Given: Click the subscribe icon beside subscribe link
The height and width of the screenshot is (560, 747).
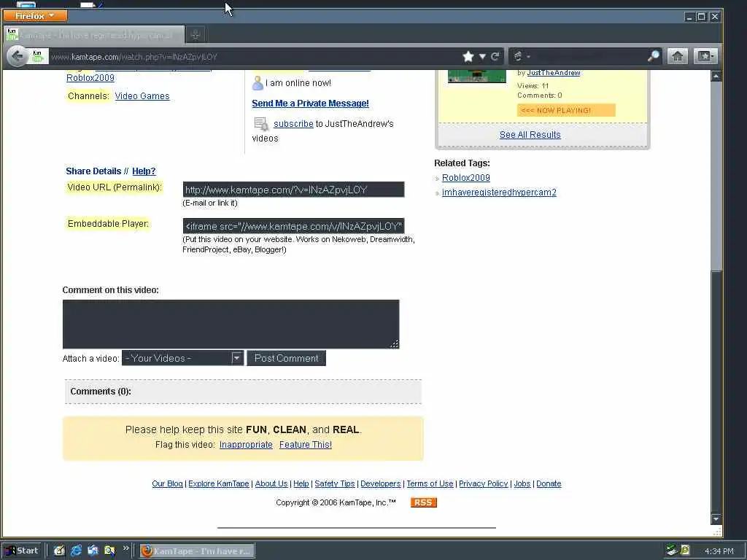Looking at the screenshot, I should 261,124.
